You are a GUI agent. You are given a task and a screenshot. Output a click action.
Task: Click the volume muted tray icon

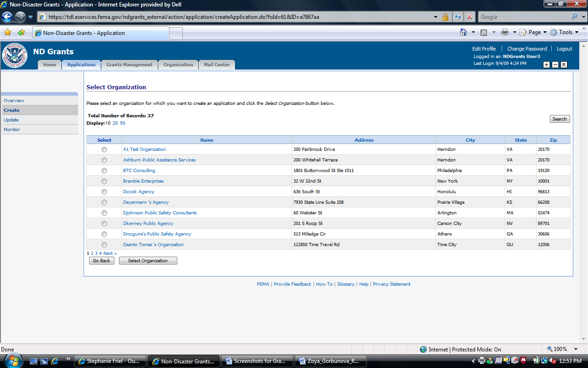click(x=552, y=361)
